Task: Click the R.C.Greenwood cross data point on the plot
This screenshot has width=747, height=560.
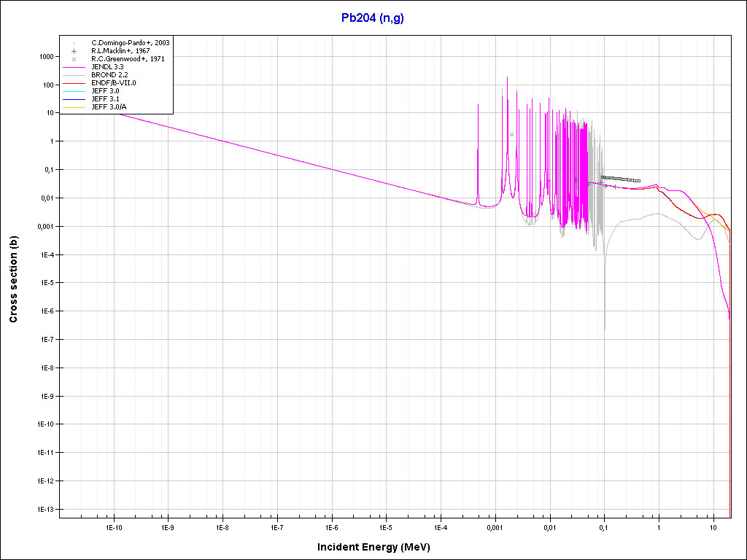Action: point(512,134)
